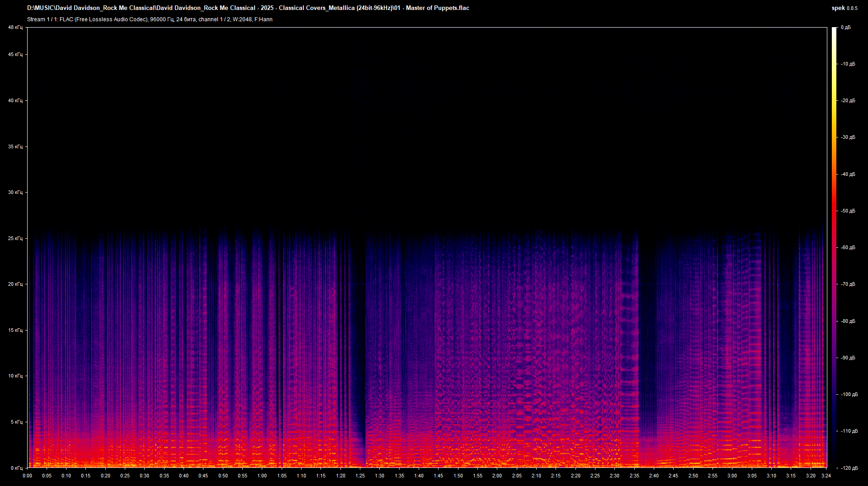Click the -120 дБ level label

click(x=849, y=468)
